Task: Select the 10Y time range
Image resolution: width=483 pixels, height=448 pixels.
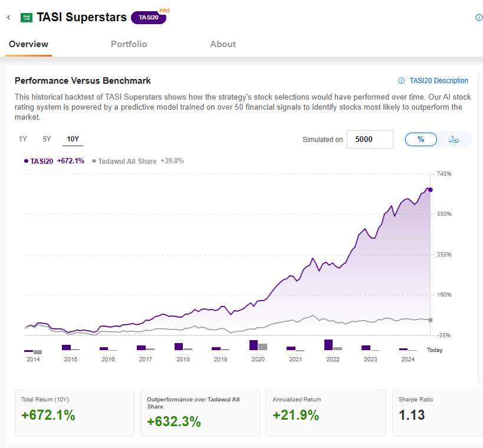Action: tap(73, 139)
